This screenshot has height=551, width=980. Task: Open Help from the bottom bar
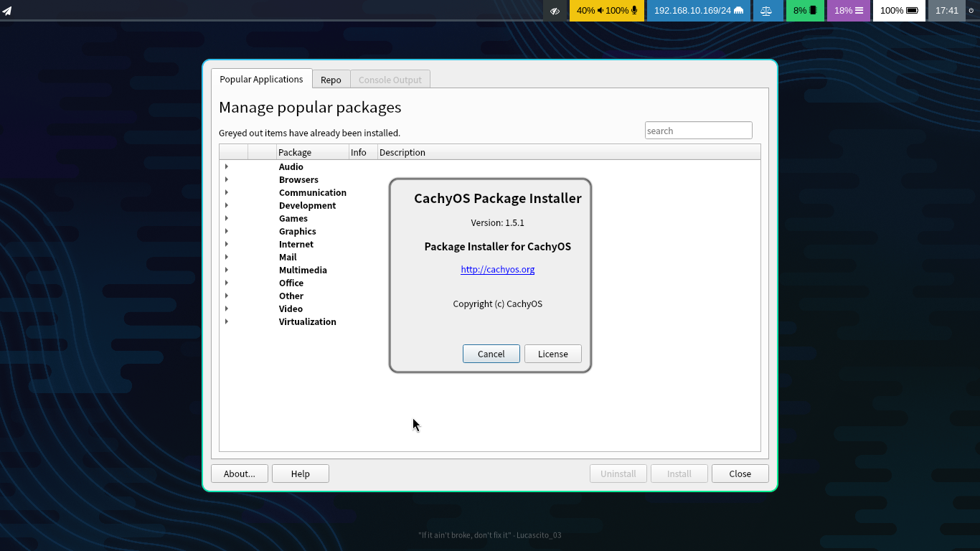(301, 474)
